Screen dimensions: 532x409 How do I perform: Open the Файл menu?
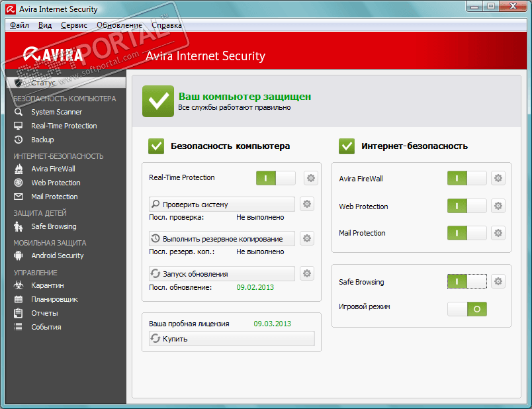(19, 25)
